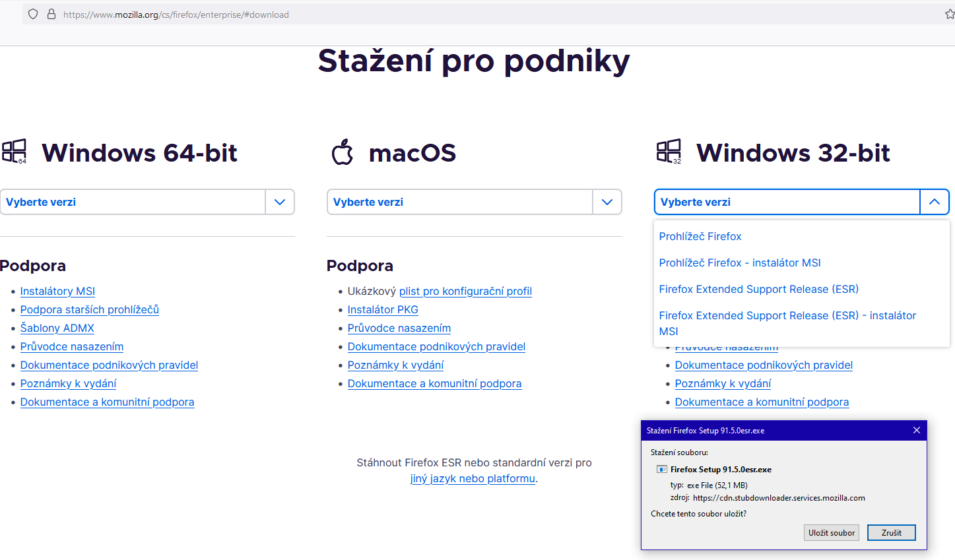The height and width of the screenshot is (560, 955).
Task: Click the site security padlock icon
Action: [x=51, y=14]
